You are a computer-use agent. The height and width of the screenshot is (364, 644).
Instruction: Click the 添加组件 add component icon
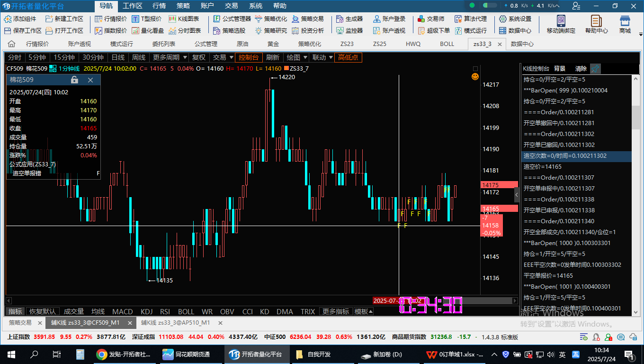point(8,19)
